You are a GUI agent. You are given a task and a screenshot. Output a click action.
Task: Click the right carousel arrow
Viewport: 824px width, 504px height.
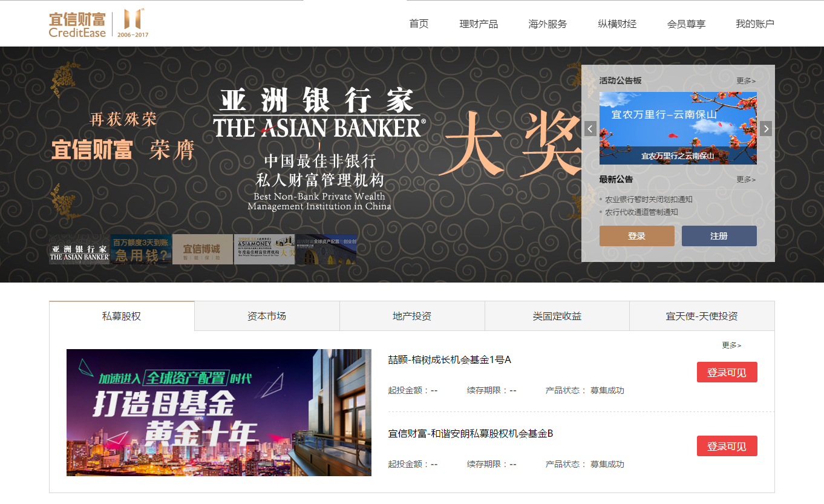pos(766,128)
